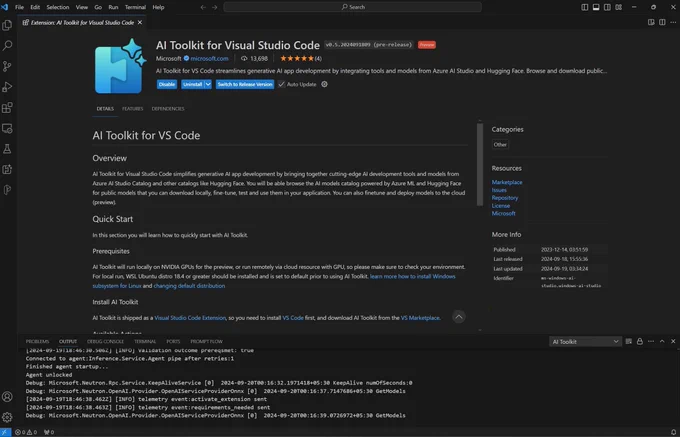680x437 pixels.
Task: Click the last activity bar icon below AI Toolkit
Action: [7, 190]
